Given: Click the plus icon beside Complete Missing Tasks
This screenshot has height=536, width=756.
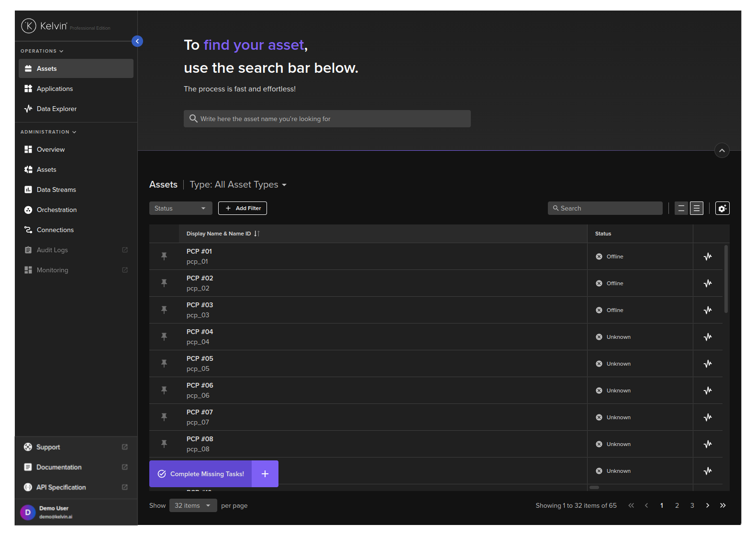Looking at the screenshot, I should click(265, 474).
